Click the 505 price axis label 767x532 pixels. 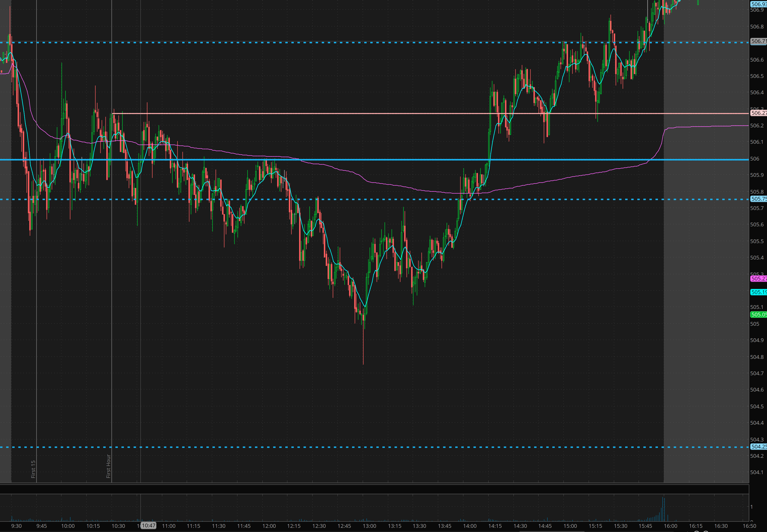[x=754, y=324]
